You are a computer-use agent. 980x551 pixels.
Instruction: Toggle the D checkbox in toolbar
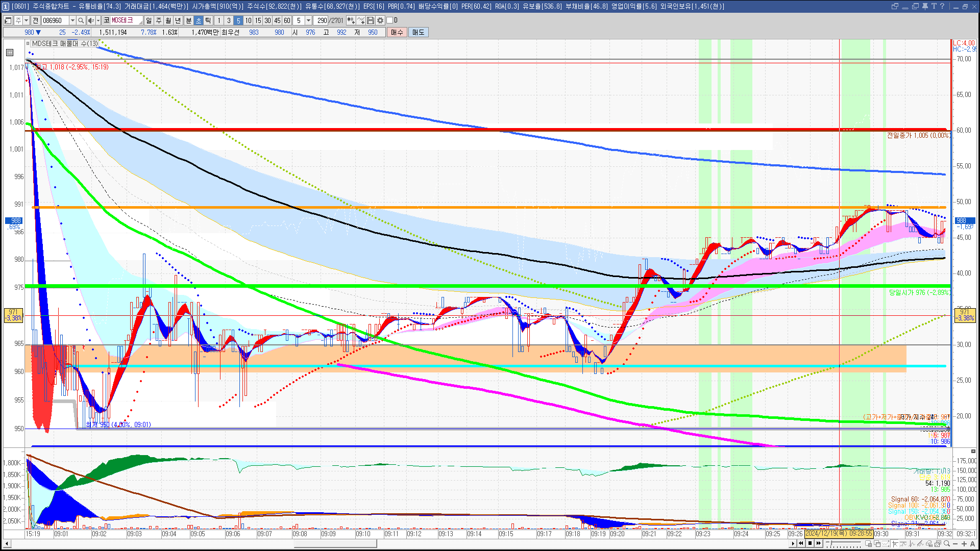[390, 20]
